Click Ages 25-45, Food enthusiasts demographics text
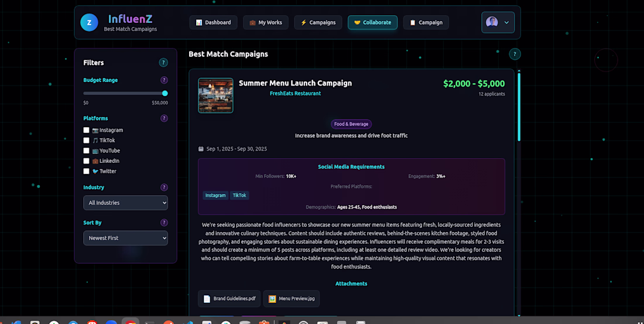Image resolution: width=644 pixels, height=324 pixels. click(x=366, y=207)
